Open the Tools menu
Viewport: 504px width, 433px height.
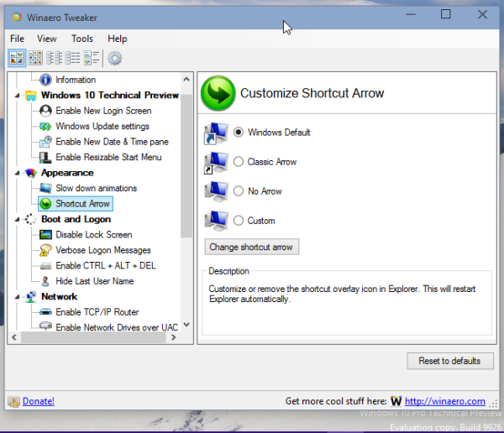(x=82, y=39)
